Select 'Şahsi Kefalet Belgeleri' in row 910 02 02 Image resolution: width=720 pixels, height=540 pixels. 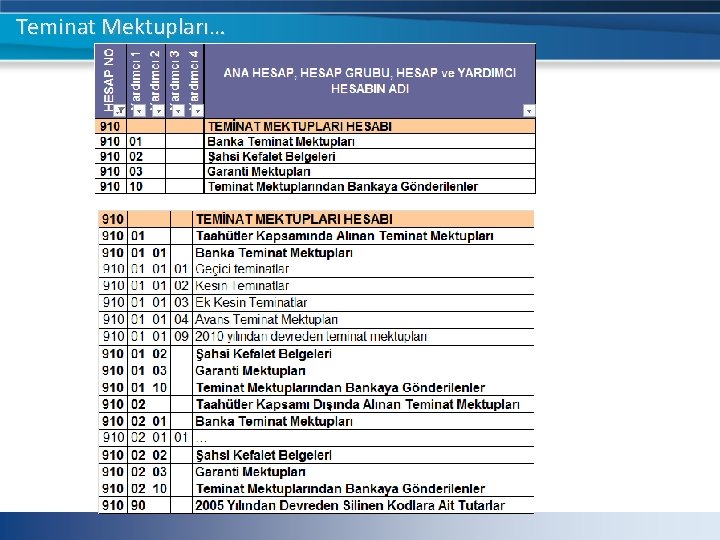[x=264, y=456]
